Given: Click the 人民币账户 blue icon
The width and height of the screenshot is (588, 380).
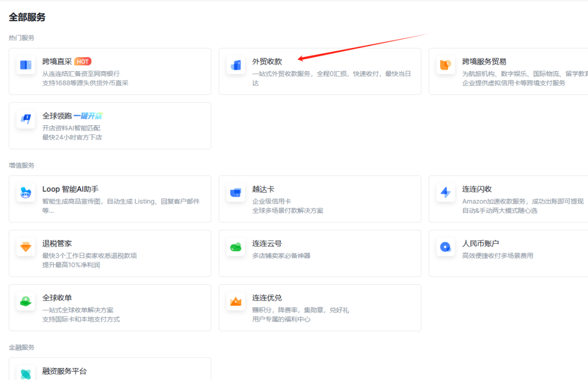Looking at the screenshot, I should [x=445, y=247].
